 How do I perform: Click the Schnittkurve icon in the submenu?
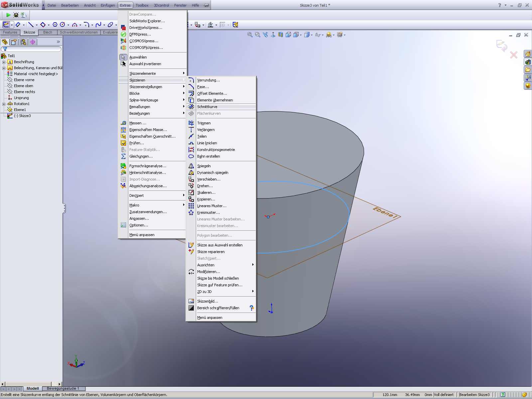(191, 107)
